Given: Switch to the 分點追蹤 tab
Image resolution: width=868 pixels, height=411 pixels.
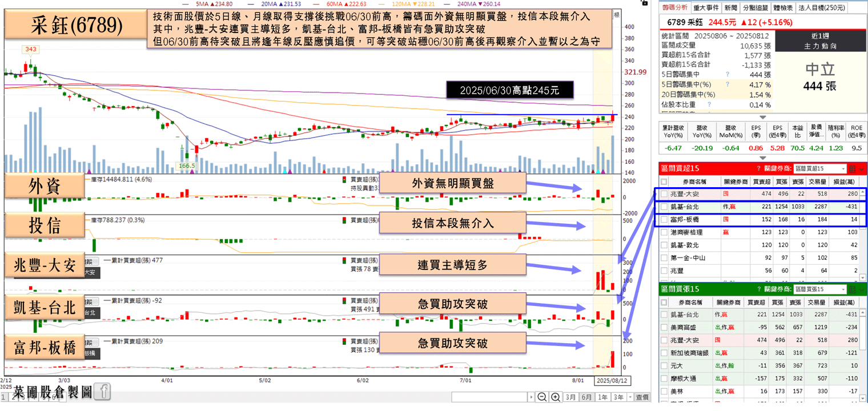Looking at the screenshot, I should (755, 8).
